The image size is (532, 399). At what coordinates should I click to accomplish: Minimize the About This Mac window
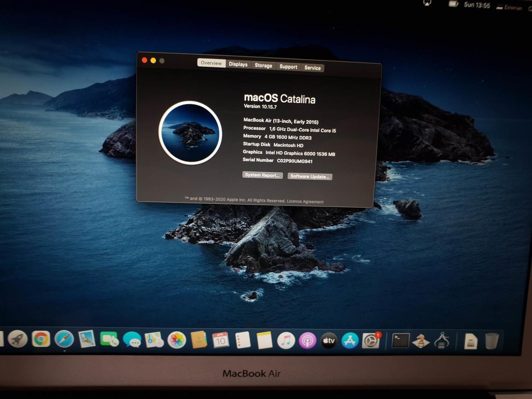point(153,61)
